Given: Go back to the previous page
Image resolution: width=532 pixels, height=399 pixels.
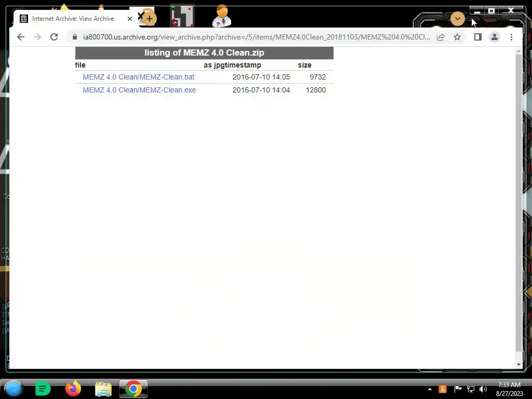Looking at the screenshot, I should coord(21,37).
